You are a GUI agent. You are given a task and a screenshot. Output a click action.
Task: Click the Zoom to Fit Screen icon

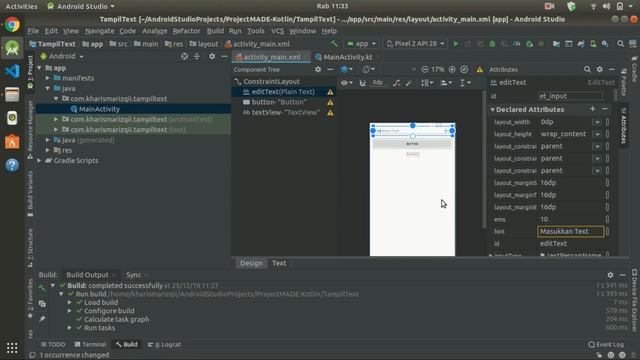point(464,69)
